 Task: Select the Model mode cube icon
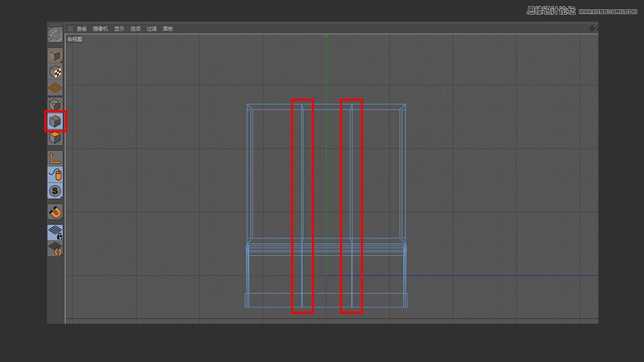coord(55,56)
